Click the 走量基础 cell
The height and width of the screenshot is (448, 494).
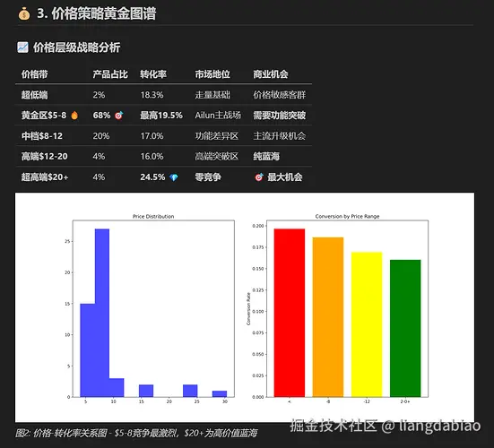tap(212, 95)
